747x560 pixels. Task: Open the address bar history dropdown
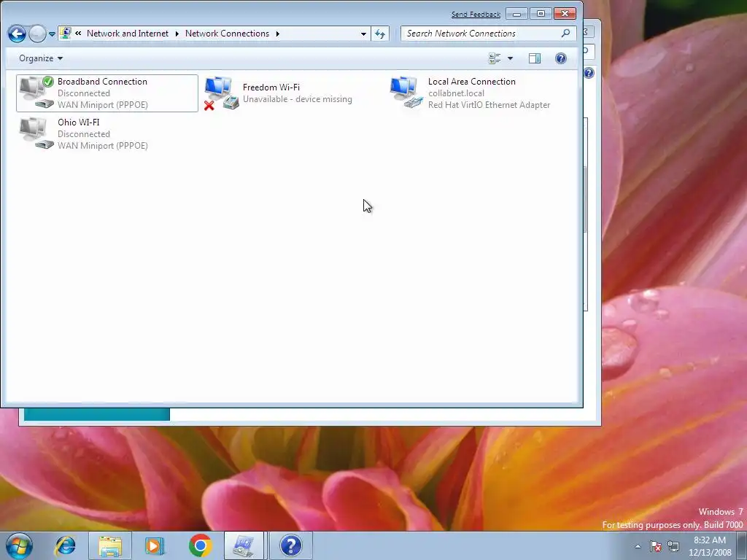[363, 34]
